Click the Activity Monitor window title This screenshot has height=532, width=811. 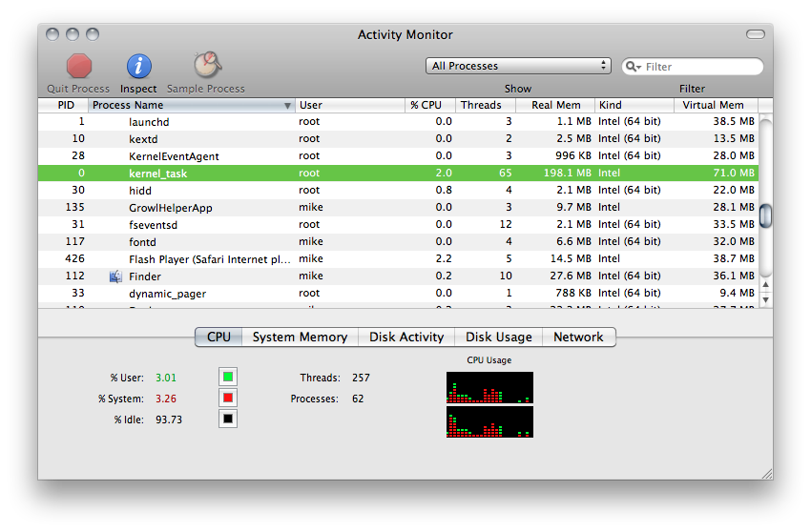(x=405, y=34)
